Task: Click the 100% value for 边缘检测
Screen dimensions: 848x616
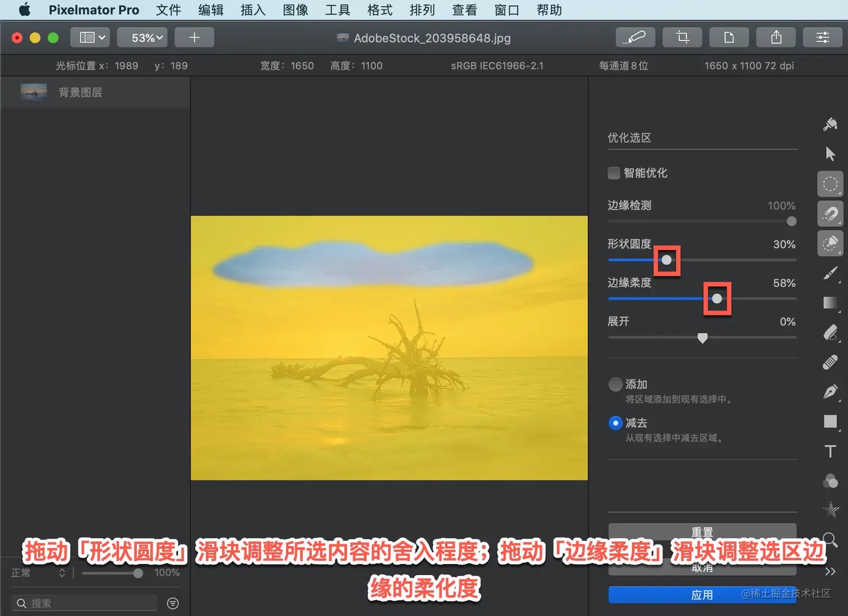Action: (781, 206)
